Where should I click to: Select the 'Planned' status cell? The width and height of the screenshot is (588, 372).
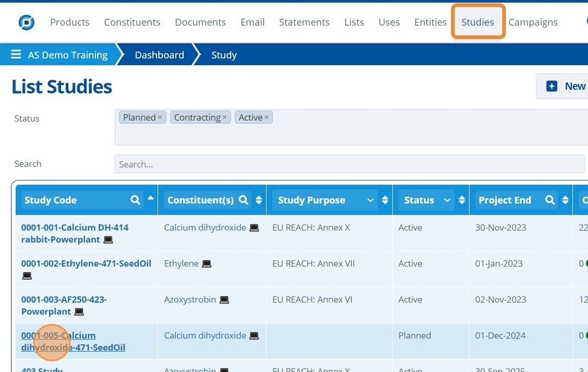tap(414, 335)
